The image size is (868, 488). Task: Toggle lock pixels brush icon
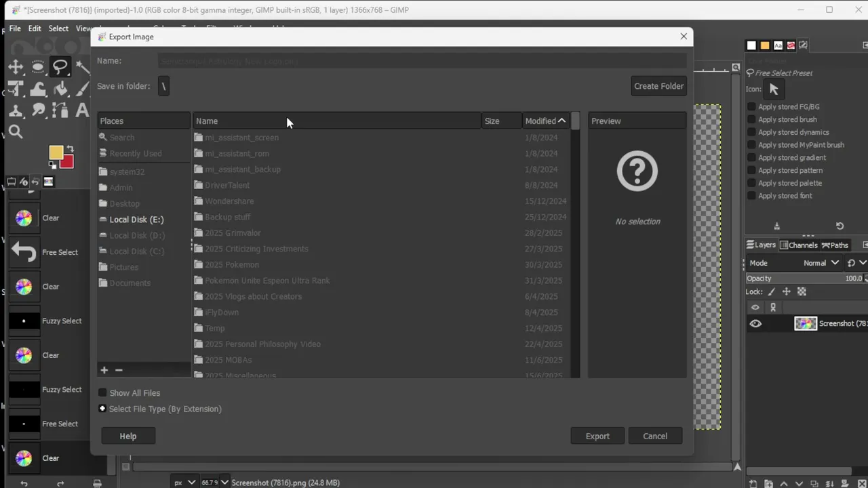(x=771, y=291)
